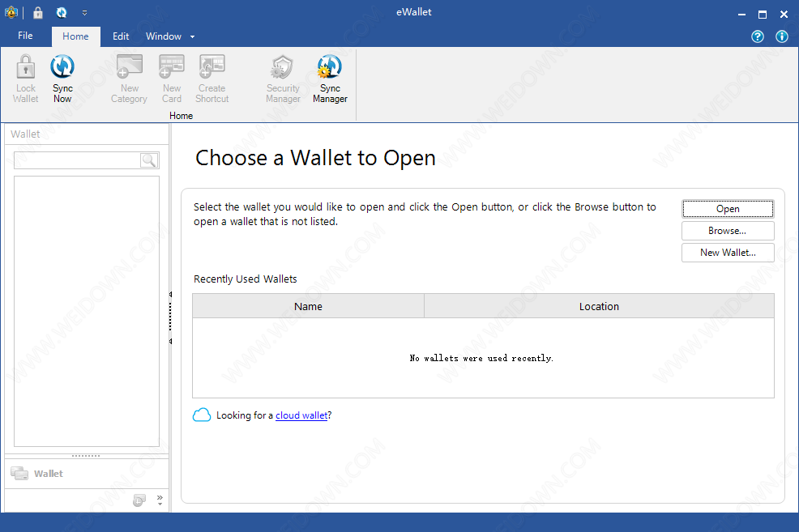Click the dotted gripper above Wallet nav button
This screenshot has height=532, width=799.
(x=86, y=456)
